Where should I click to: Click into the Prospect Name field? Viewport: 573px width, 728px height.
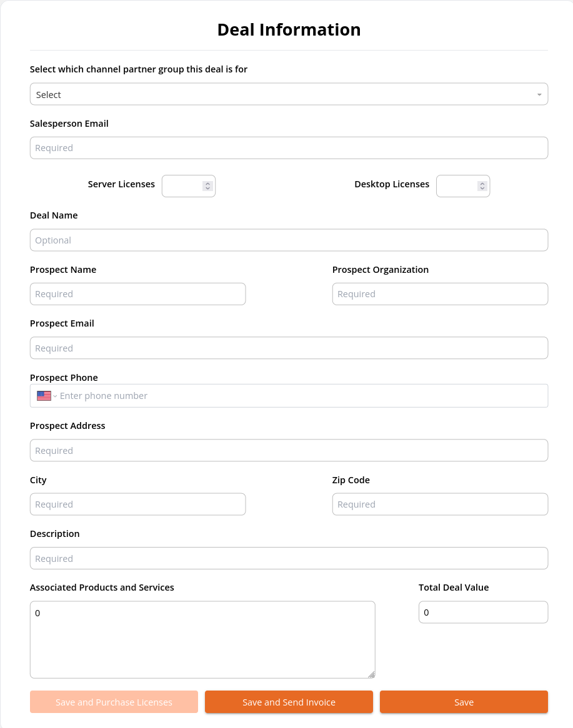coord(137,294)
